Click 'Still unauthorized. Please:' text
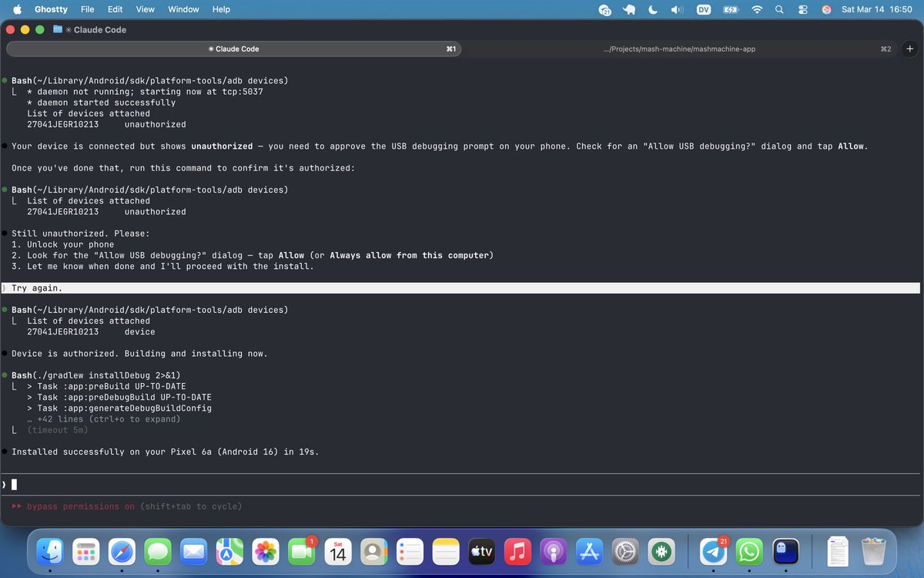Screen dimensions: 924x578 pyautogui.click(x=80, y=234)
